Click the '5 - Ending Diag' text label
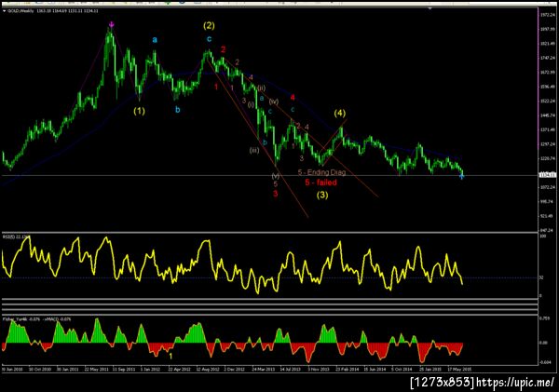This screenshot has height=392, width=559. click(322, 172)
